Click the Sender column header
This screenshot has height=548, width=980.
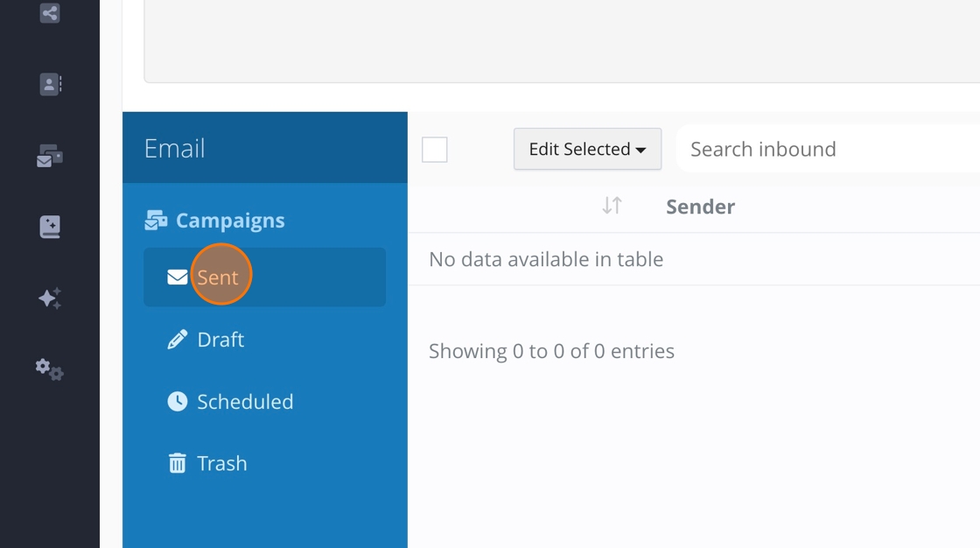700,207
